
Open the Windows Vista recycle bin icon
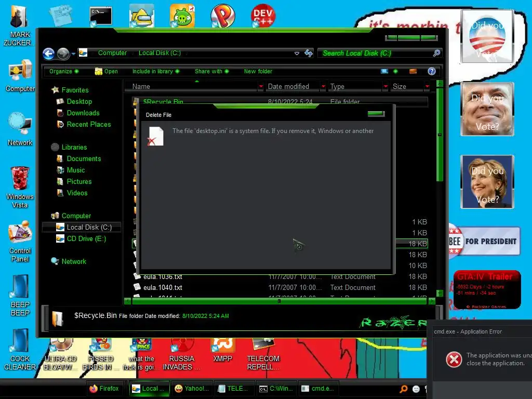pyautogui.click(x=20, y=187)
